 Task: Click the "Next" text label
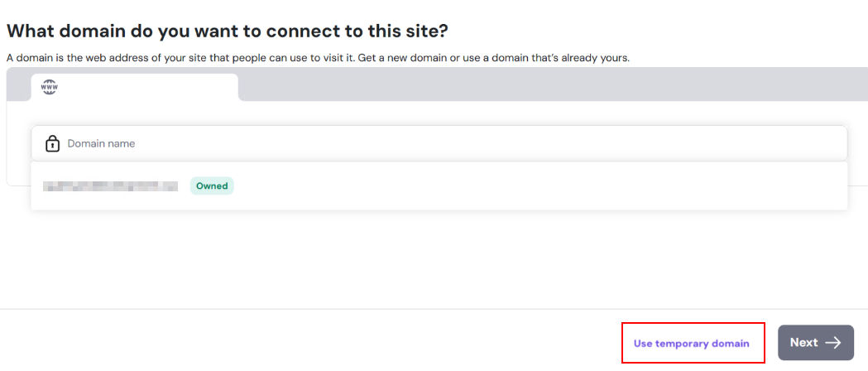(803, 343)
